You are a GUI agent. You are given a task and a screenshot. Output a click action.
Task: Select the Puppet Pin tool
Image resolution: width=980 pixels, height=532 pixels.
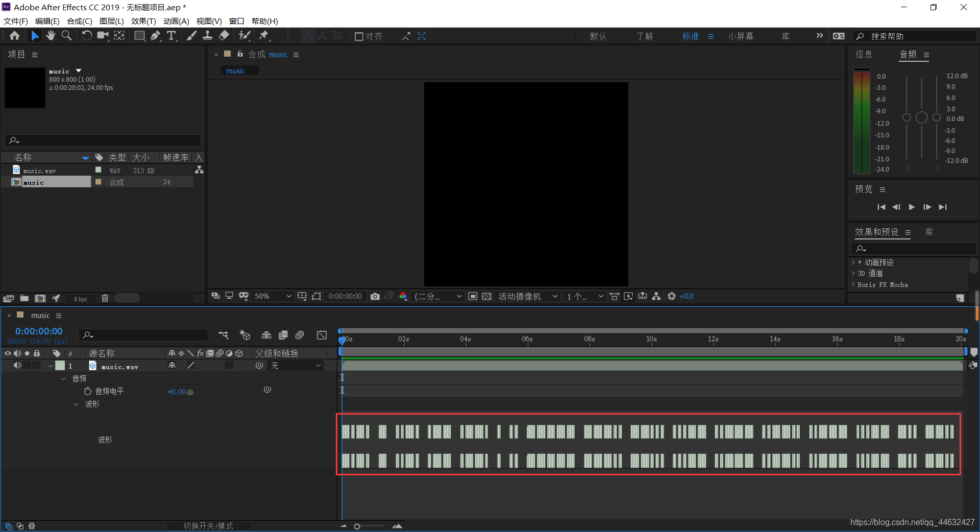pos(264,36)
